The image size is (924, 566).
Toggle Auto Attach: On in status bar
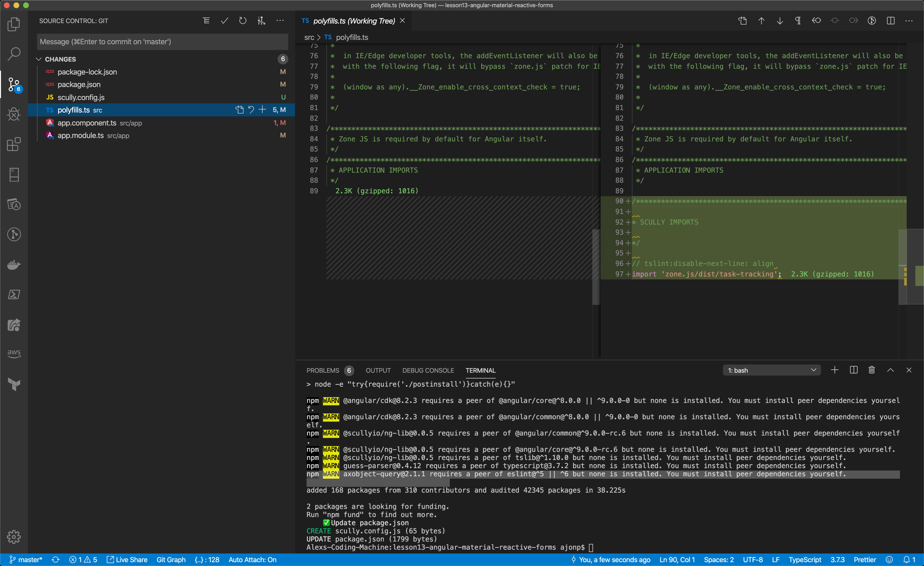[x=252, y=560]
